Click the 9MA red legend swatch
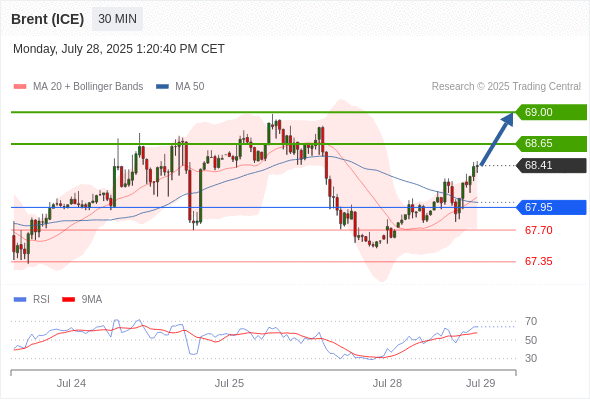590x400 pixels. tap(68, 300)
